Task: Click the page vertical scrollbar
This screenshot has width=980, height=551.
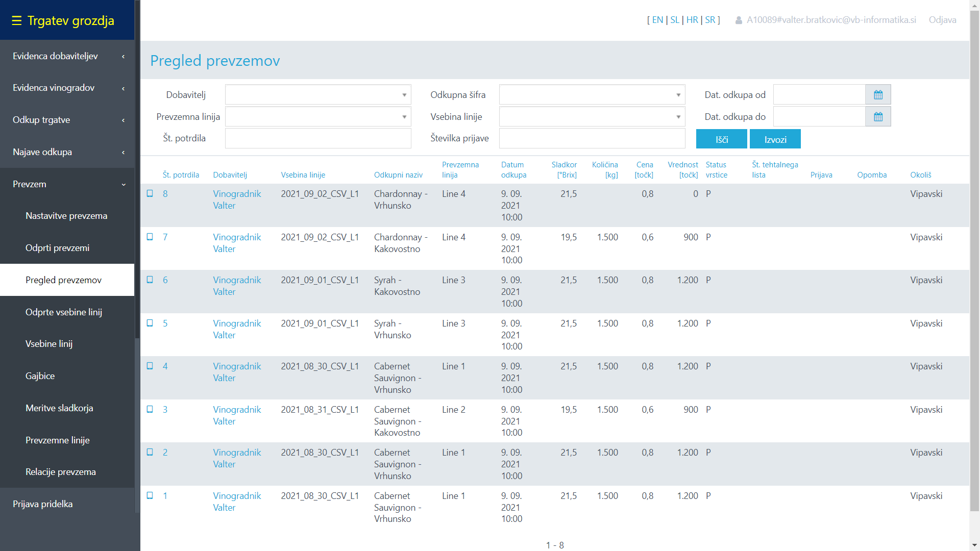Action: tap(974, 260)
